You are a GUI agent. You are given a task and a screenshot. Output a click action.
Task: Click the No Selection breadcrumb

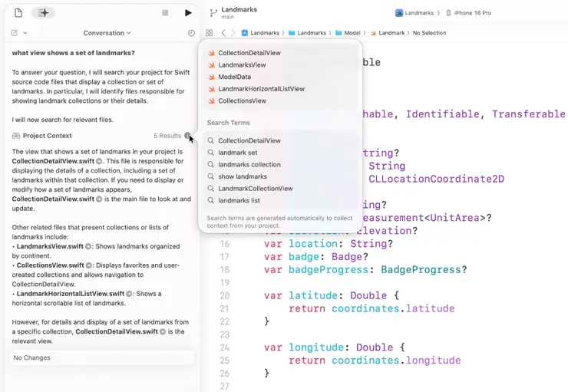[429, 33]
